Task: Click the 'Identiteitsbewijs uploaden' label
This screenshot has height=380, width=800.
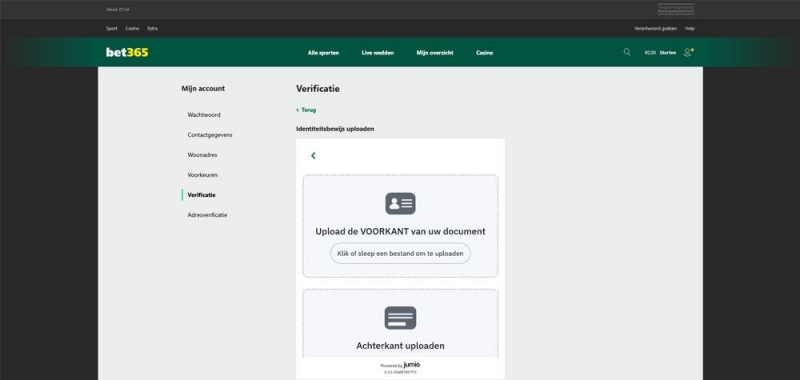Action: coord(335,129)
